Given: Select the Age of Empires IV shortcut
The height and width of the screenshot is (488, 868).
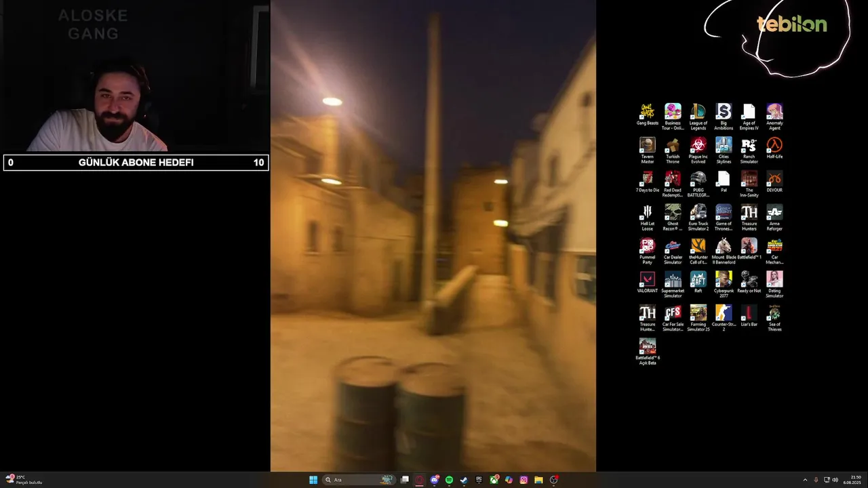Looking at the screenshot, I should coord(749,117).
